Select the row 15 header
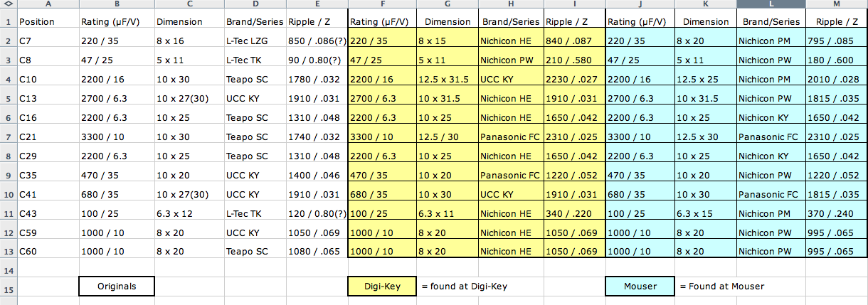 click(8, 287)
